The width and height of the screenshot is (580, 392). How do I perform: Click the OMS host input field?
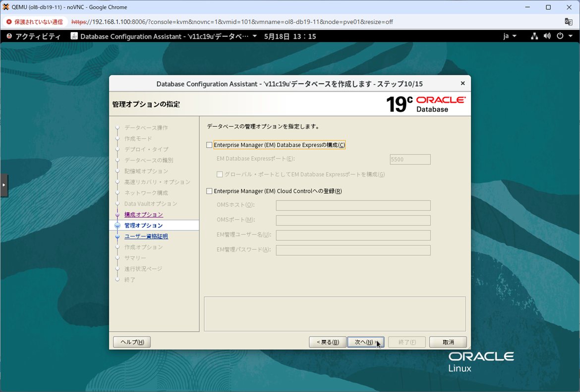(353, 205)
